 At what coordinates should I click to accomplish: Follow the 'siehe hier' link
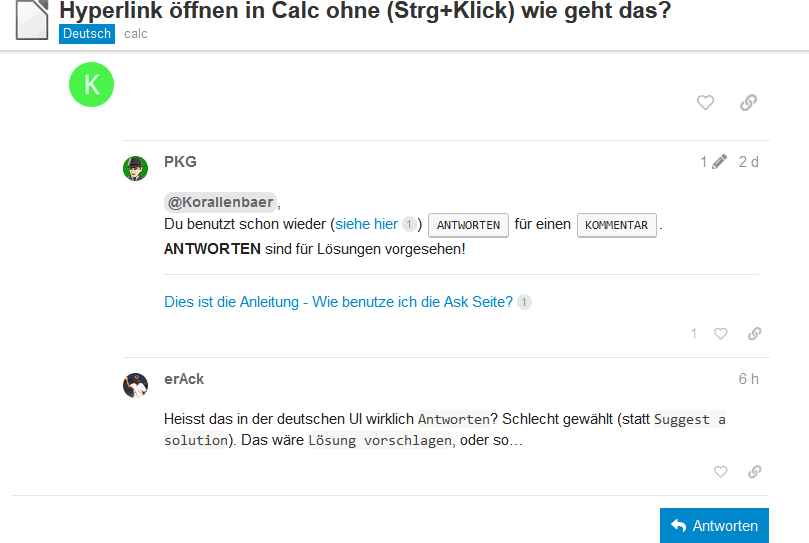coord(366,224)
